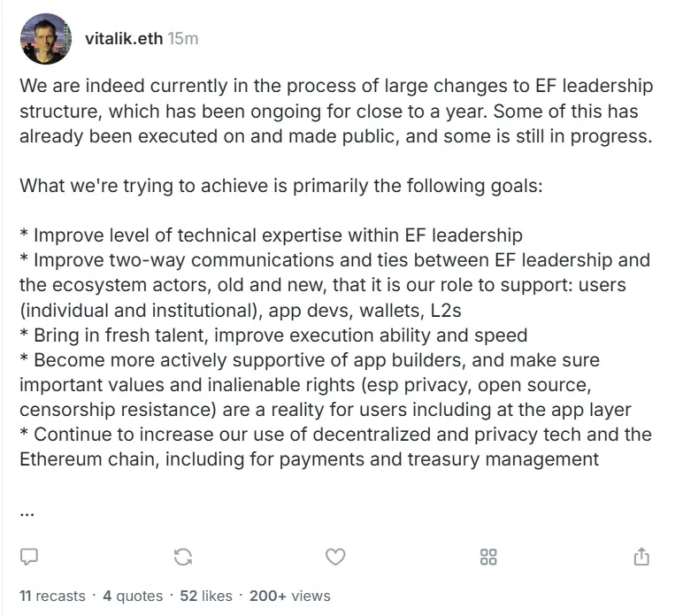
Task: View the 52 likes list
Action: click(205, 596)
